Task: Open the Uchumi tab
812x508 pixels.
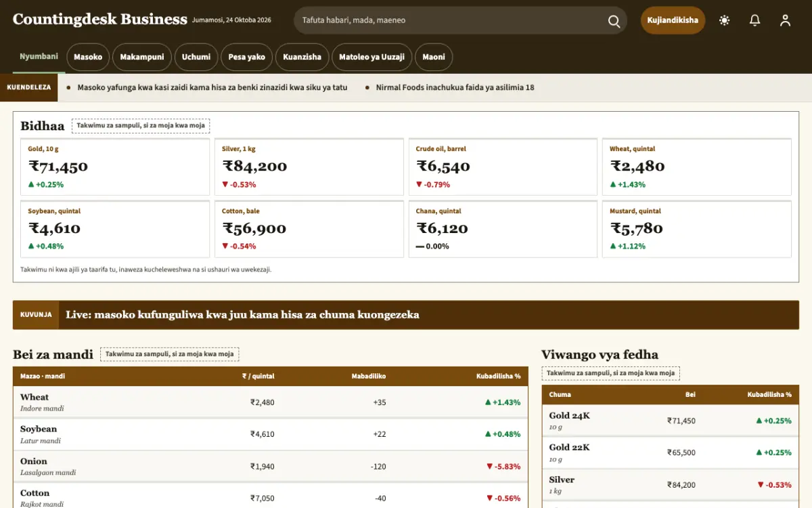Action: tap(196, 57)
